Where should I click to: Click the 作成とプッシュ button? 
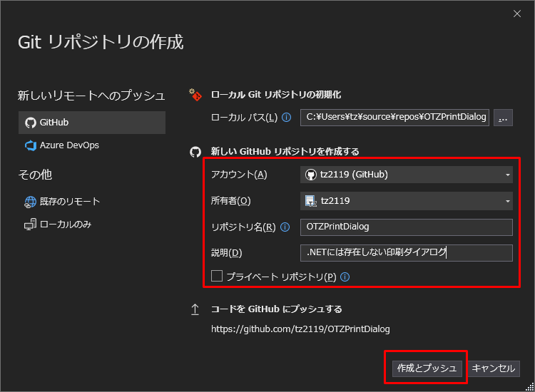pos(427,368)
